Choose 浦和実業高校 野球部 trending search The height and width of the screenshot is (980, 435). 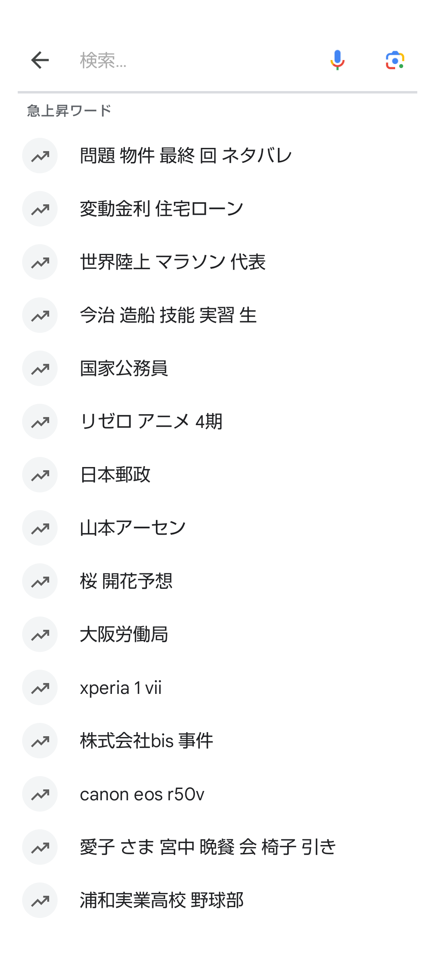217,900
